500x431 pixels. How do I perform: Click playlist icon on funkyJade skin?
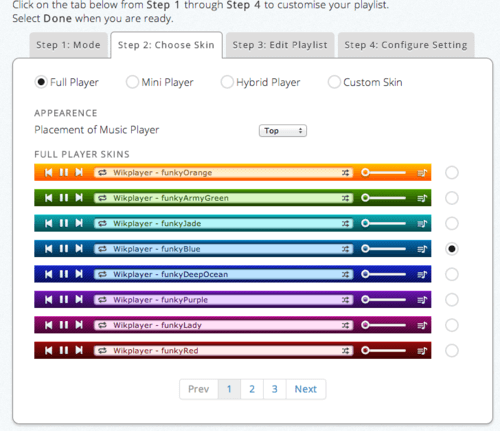tap(422, 223)
